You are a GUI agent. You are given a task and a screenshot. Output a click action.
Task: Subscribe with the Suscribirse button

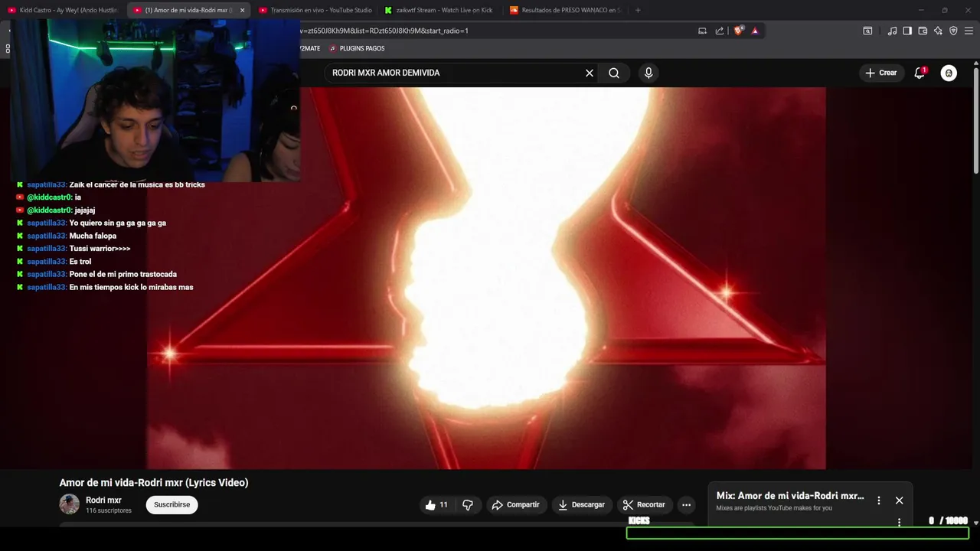[171, 505]
